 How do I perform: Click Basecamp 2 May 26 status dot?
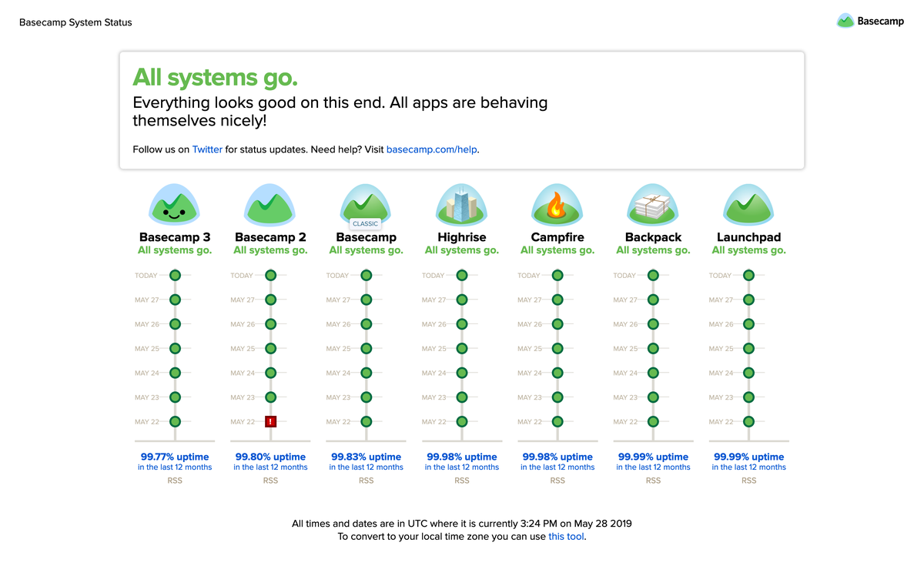(x=270, y=324)
